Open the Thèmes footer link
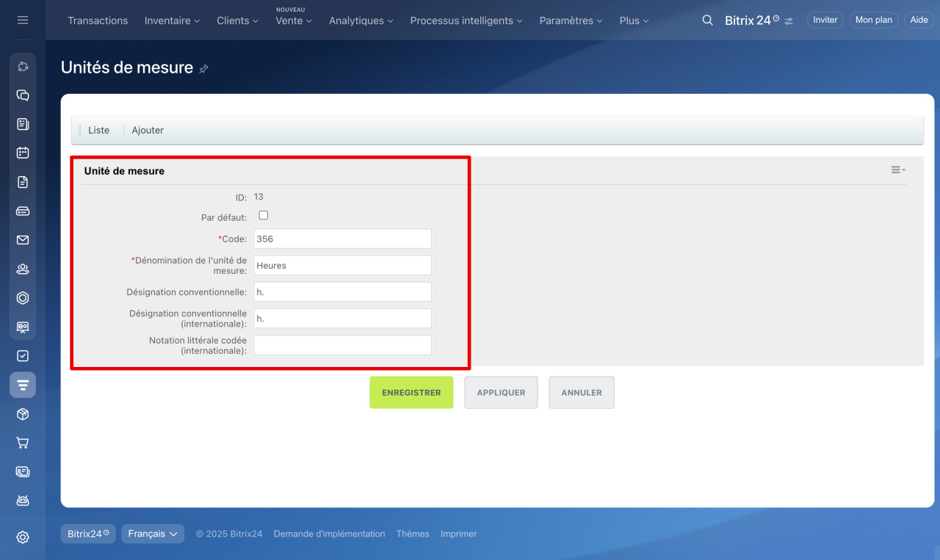 pyautogui.click(x=413, y=534)
